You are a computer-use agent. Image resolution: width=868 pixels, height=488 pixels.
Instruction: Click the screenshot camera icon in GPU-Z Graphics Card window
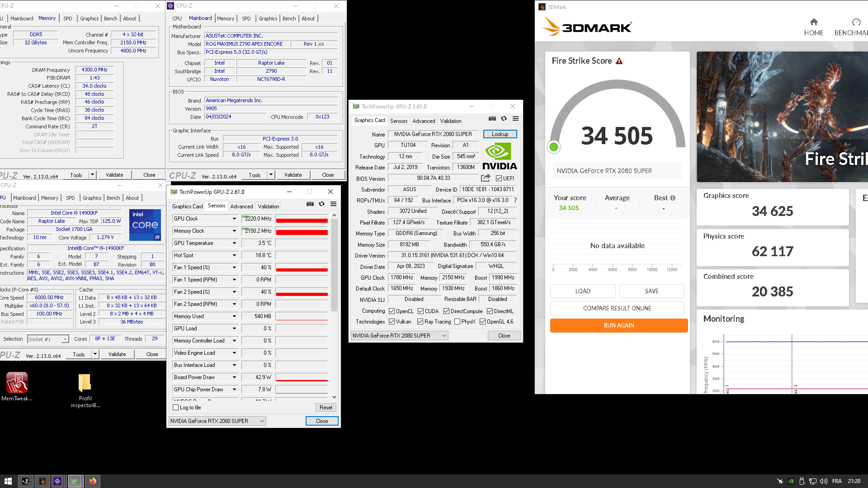(492, 118)
